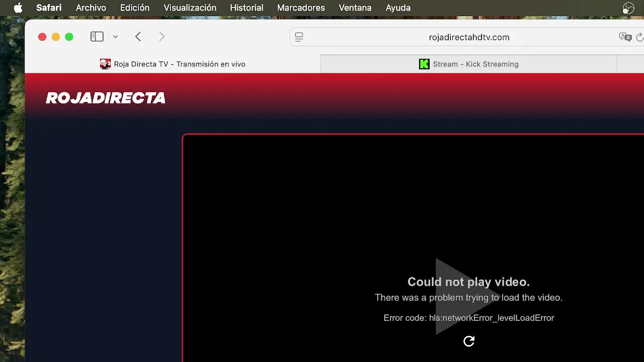Maximize the Safari window
644x362 pixels.
click(x=69, y=37)
